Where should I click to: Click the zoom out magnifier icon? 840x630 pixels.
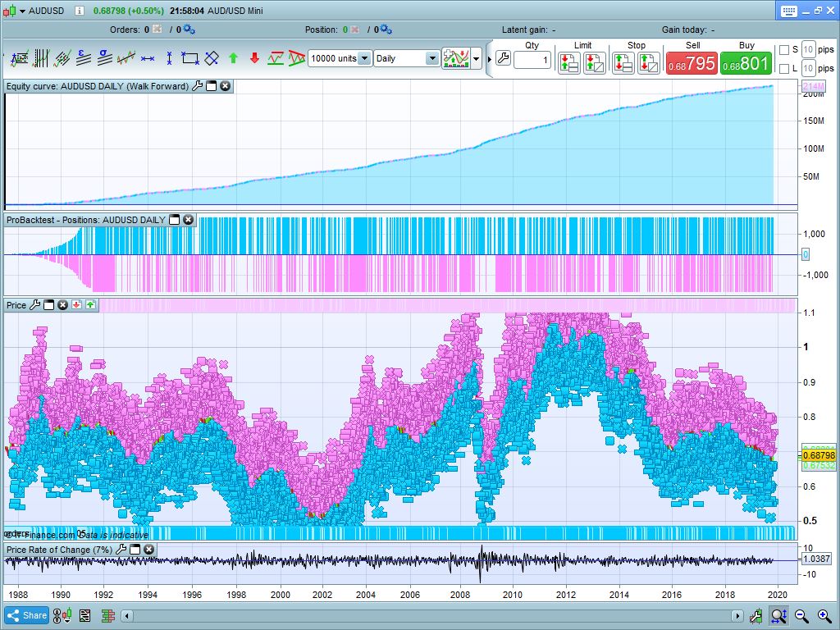[801, 615]
